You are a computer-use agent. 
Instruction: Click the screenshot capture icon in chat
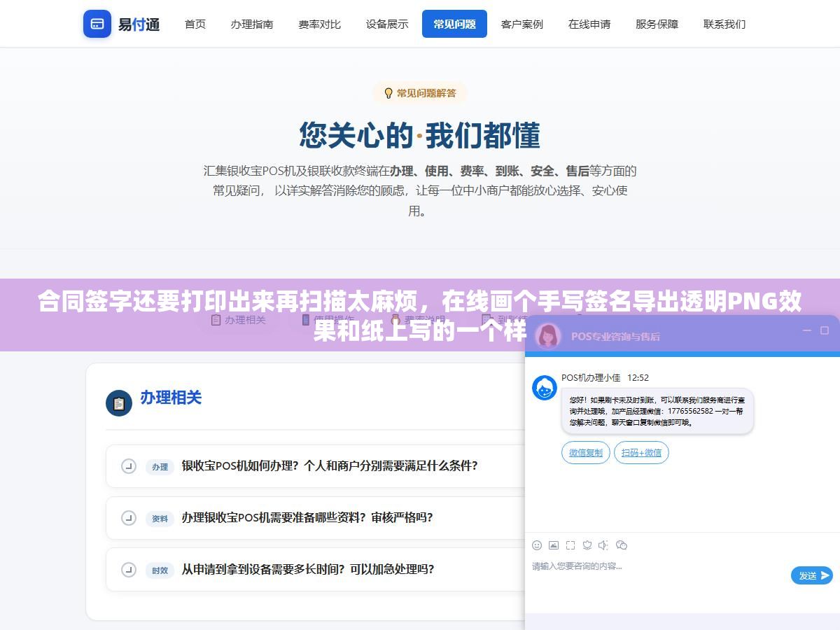click(570, 545)
